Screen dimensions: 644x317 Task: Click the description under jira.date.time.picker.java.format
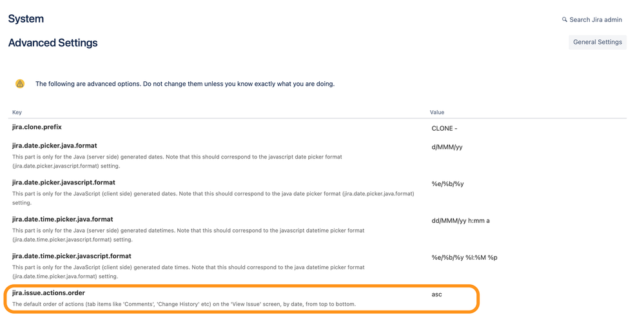[x=188, y=235]
